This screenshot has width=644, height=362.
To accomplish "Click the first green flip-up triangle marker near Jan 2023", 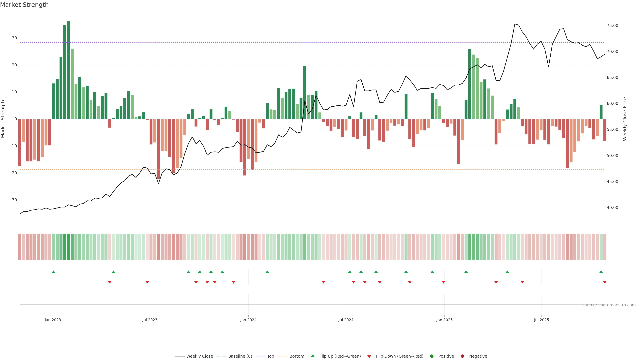I will pyautogui.click(x=53, y=272).
